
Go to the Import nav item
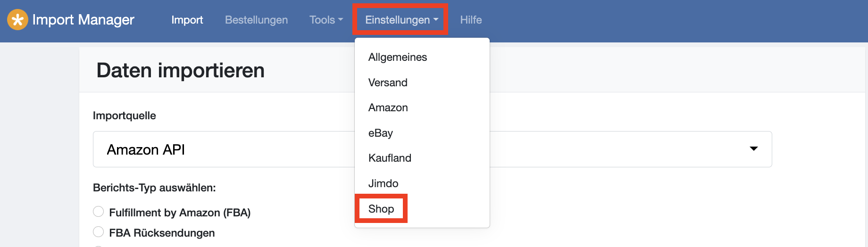point(187,20)
